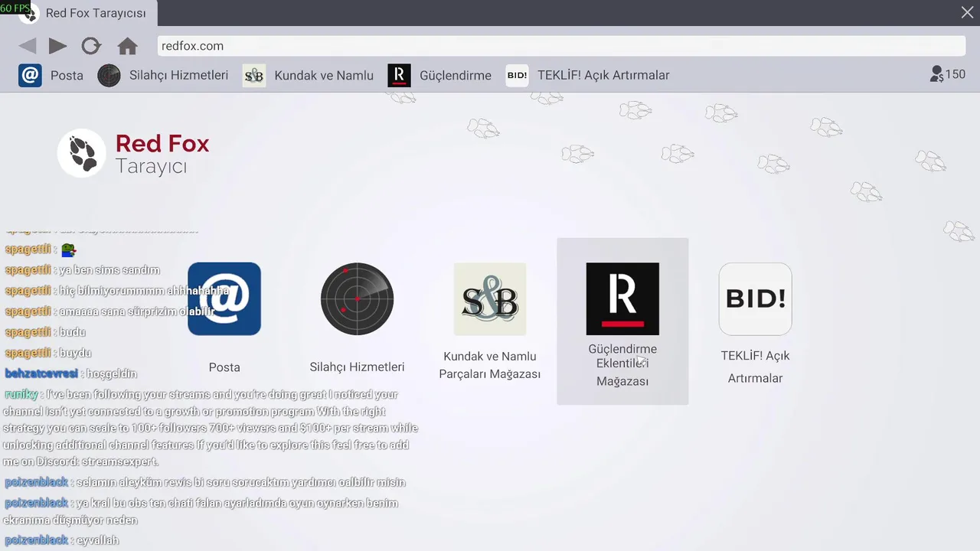980x551 pixels.
Task: Click the Red Fox Tarayıcı heading text
Action: (x=162, y=154)
